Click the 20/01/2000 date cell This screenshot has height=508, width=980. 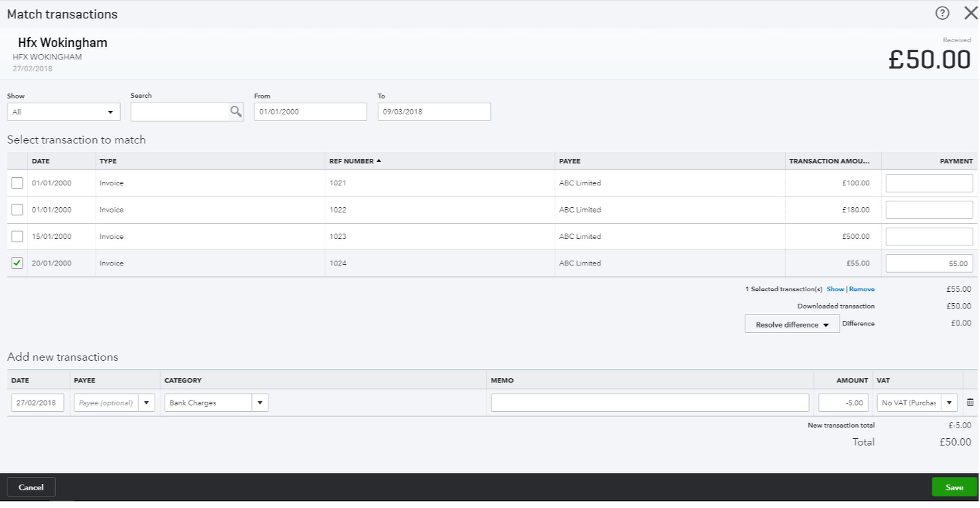click(x=51, y=263)
